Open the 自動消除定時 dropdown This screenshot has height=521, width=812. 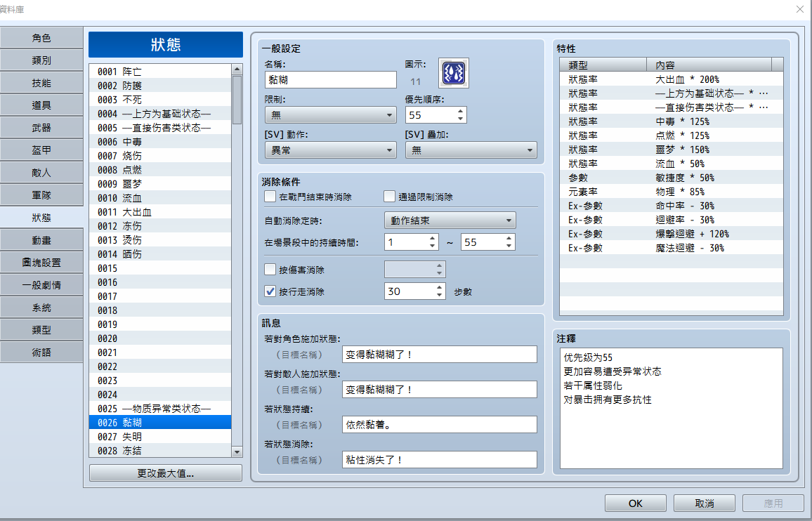click(x=450, y=220)
